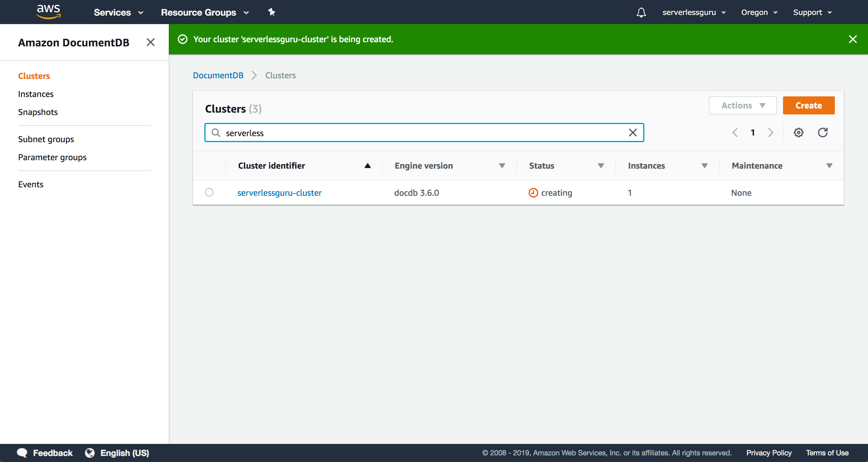The image size is (868, 462).
Task: Collapse the Amazon DocumentDB sidebar
Action: pos(151,42)
